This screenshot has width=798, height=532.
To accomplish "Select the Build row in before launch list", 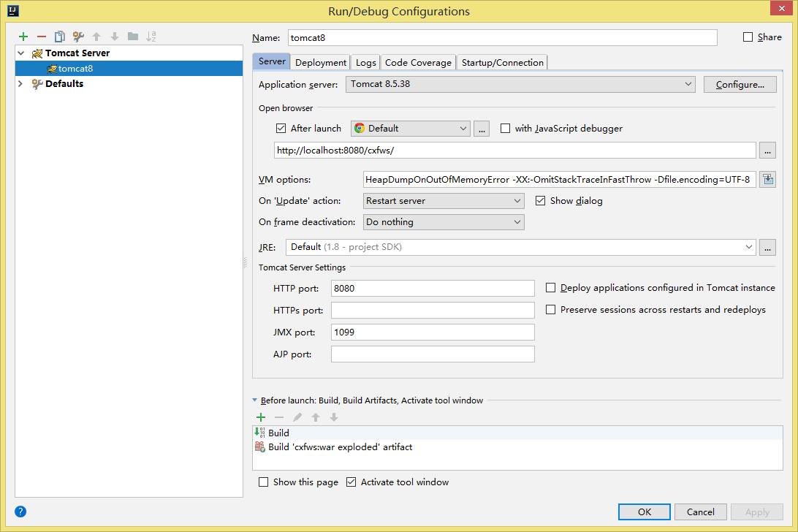I will tap(517, 433).
